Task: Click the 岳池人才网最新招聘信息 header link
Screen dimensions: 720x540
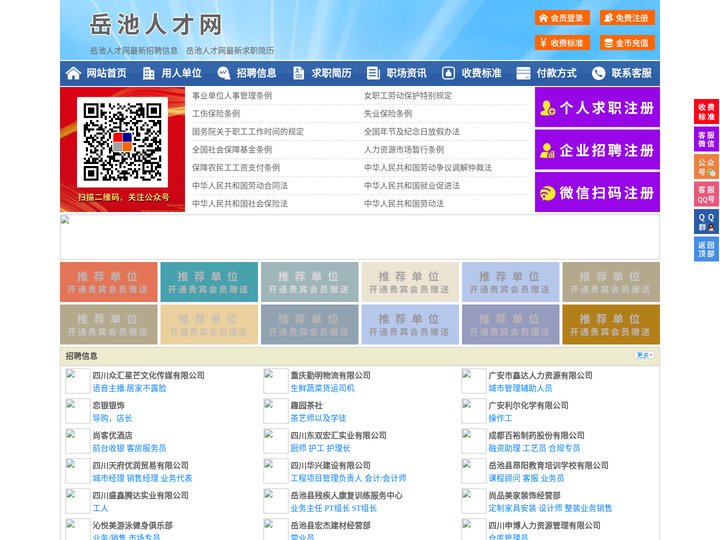Action: pyautogui.click(x=134, y=51)
